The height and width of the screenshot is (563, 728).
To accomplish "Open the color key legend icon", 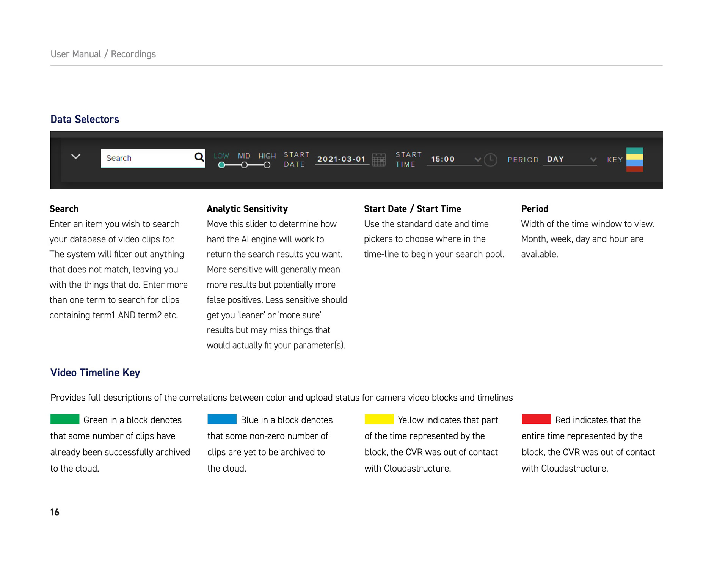I will 634,160.
